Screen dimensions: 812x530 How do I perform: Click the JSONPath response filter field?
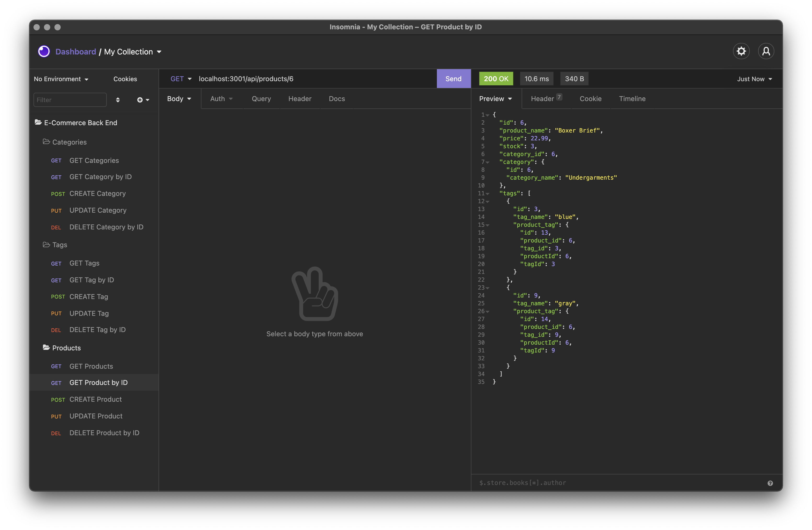tap(614, 483)
